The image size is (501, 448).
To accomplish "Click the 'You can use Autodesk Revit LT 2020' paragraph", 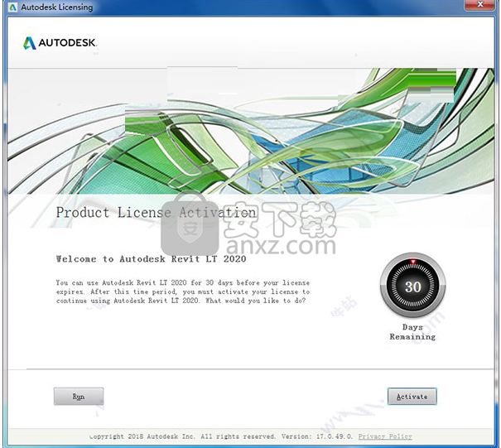I will [x=183, y=291].
